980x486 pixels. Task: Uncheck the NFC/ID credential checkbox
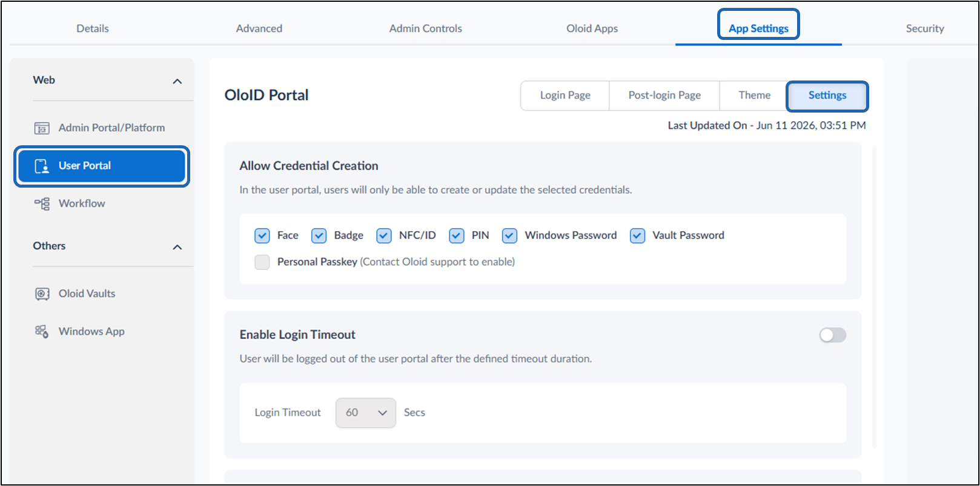tap(384, 235)
